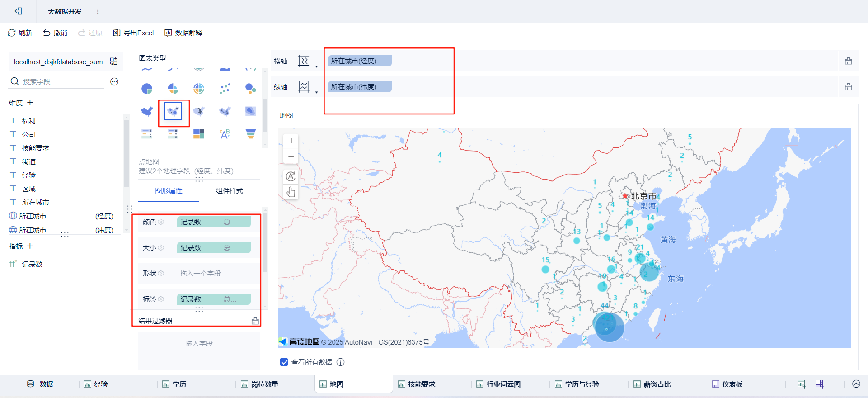868x398 pixels.
Task: Click the 记录数 field in the 标签 row
Action: tap(214, 299)
